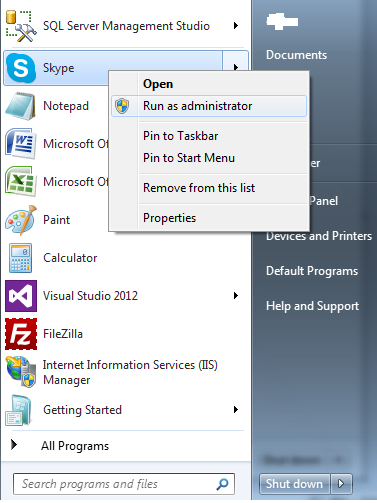
Task: Launch FileZilla via its red icon
Action: [x=21, y=334]
